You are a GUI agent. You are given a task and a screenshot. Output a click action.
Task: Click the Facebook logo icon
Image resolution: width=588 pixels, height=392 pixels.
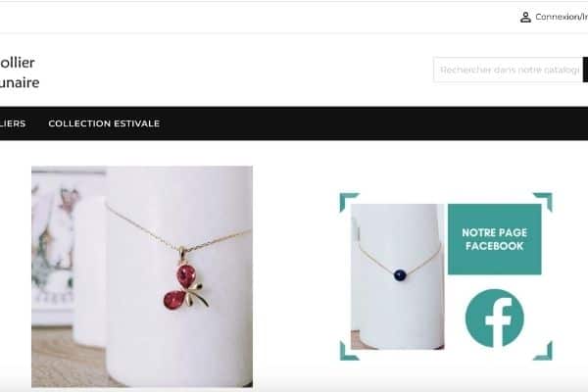pyautogui.click(x=494, y=318)
